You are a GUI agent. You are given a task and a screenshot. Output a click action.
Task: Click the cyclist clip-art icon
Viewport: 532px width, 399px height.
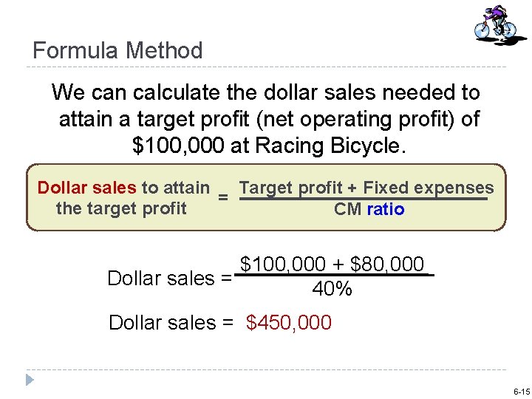[x=494, y=24]
